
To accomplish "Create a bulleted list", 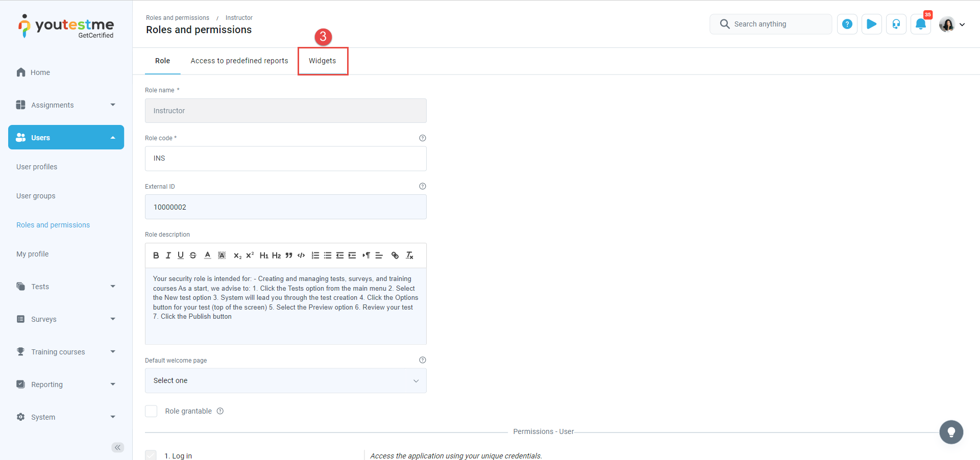I will point(328,255).
